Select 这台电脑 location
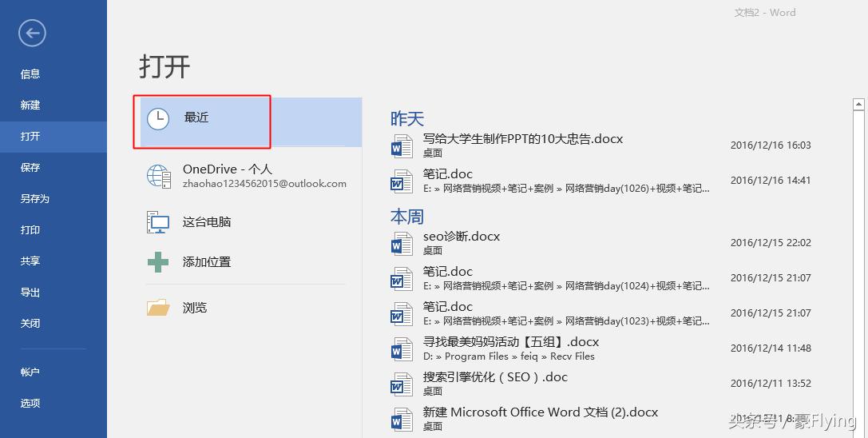Image resolution: width=868 pixels, height=438 pixels. coord(207,221)
